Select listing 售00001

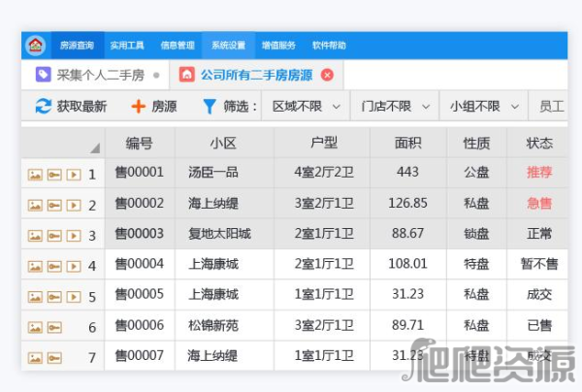click(x=140, y=173)
